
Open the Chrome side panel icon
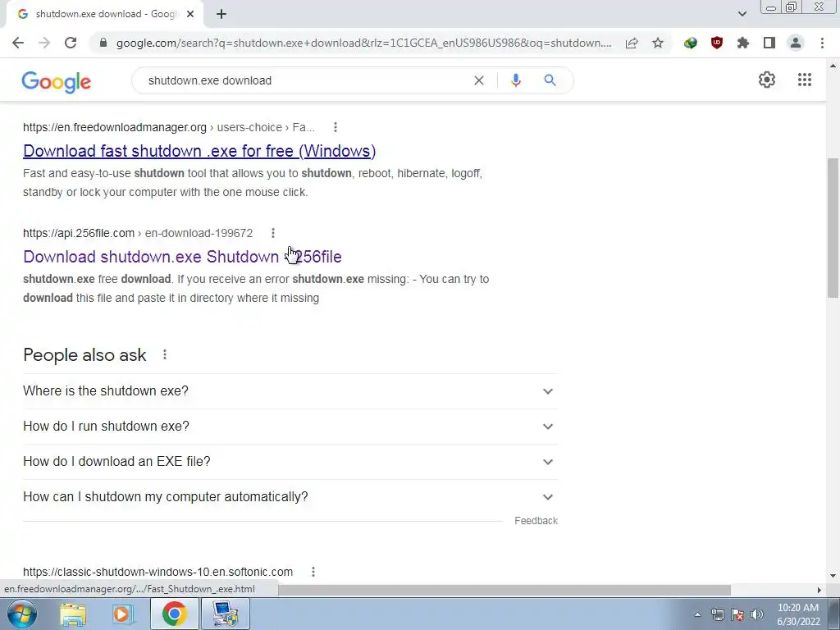pyautogui.click(x=769, y=43)
